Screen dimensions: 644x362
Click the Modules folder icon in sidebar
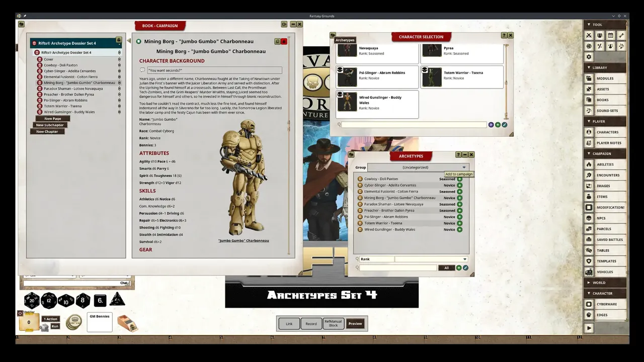point(589,78)
